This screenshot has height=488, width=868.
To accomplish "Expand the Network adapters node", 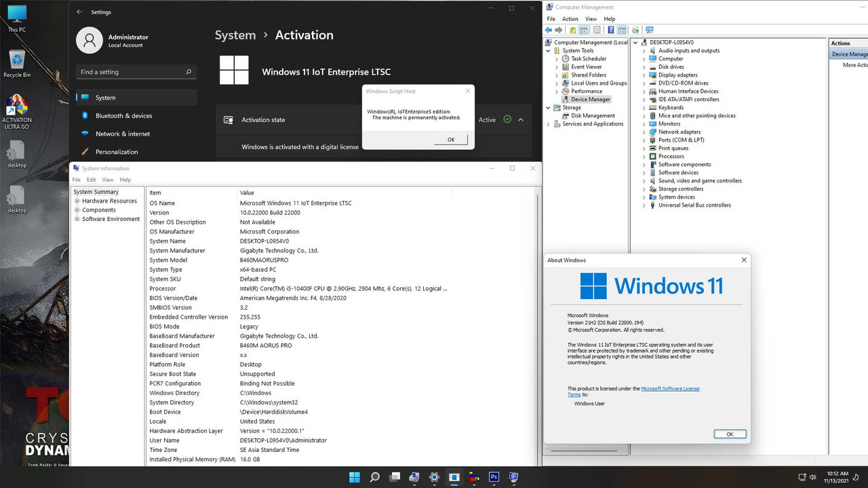I will pyautogui.click(x=644, y=132).
